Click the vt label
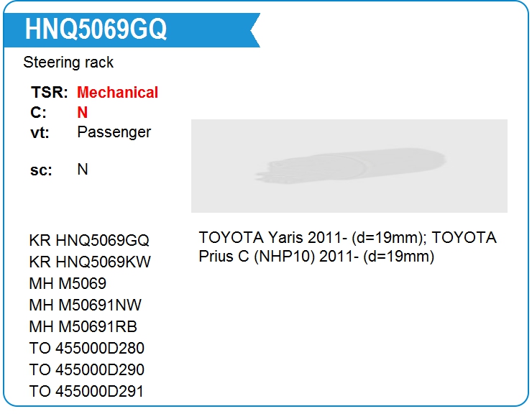Viewport: 532px width, 414px height. coord(40,132)
